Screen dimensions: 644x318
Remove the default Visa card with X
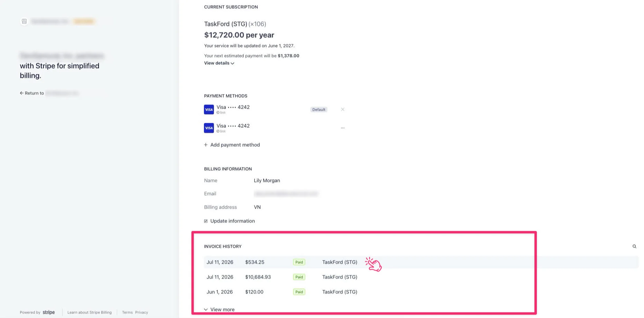343,109
